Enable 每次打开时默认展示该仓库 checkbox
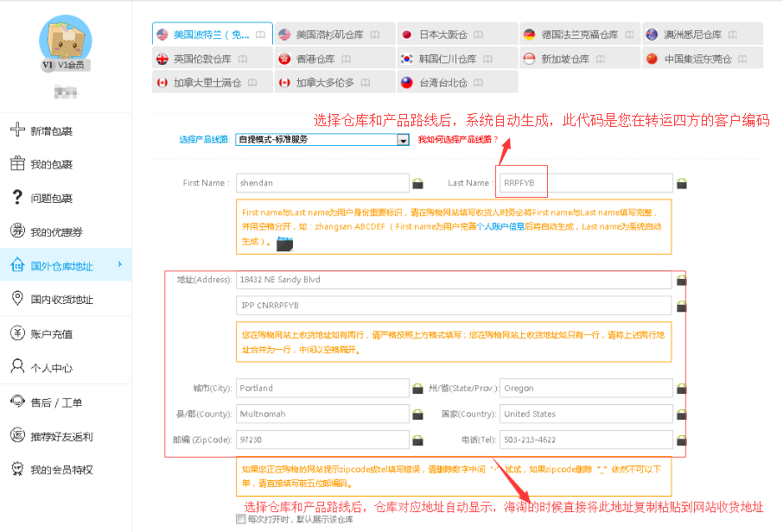The height and width of the screenshot is (532, 783). point(240,520)
